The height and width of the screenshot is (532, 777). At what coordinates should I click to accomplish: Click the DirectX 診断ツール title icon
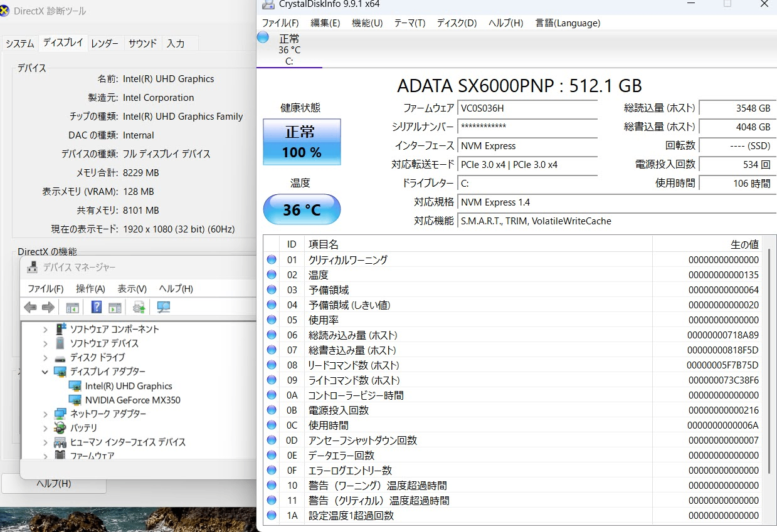coord(4,11)
